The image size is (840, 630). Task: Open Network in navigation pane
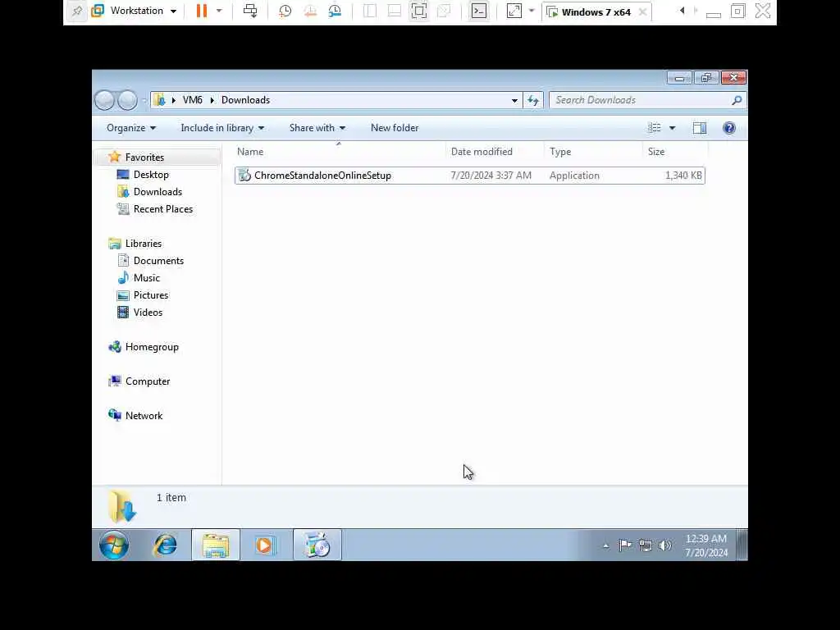point(144,416)
